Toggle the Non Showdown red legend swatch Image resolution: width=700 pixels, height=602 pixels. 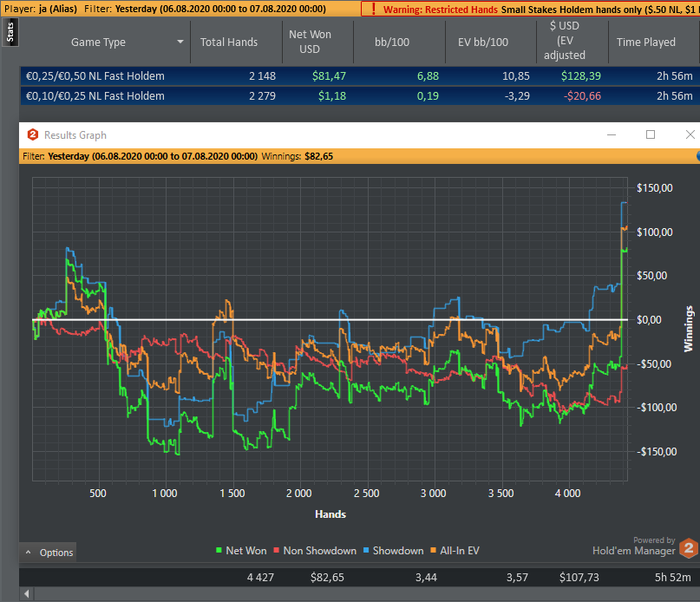click(276, 550)
